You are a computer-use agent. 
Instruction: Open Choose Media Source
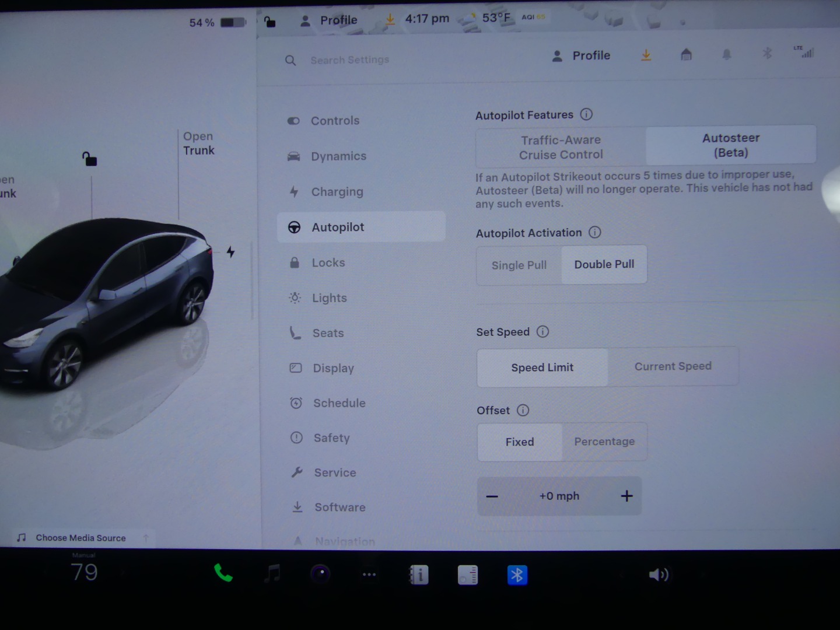(80, 538)
